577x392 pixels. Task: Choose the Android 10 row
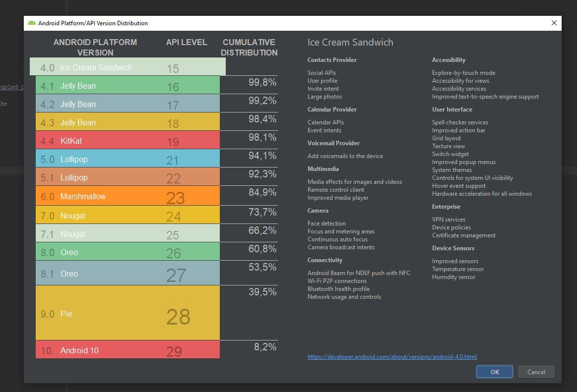click(x=128, y=350)
